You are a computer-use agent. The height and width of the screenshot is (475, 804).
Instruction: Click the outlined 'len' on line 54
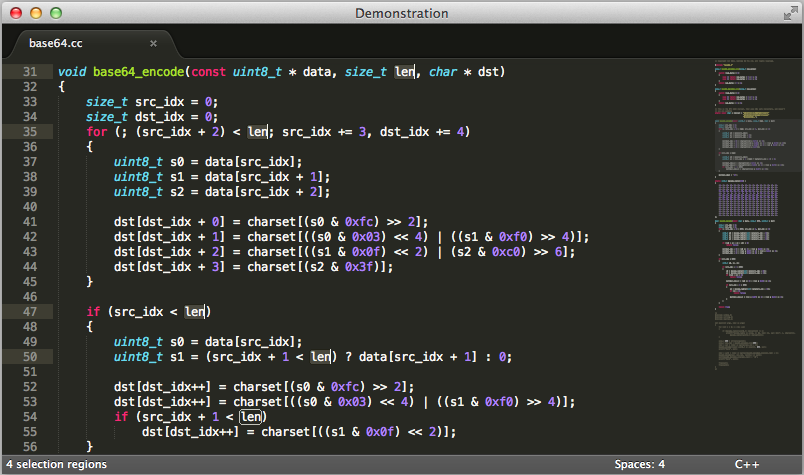tap(250, 417)
